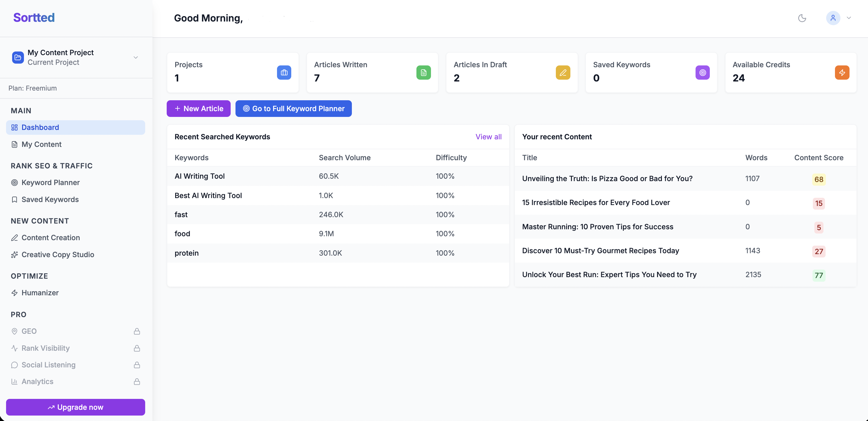
Task: Select the 'Best AI Writing Tool' keyword
Action: tap(208, 195)
